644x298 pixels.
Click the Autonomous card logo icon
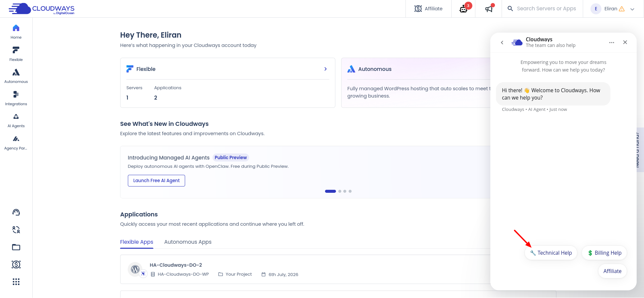pyautogui.click(x=351, y=69)
